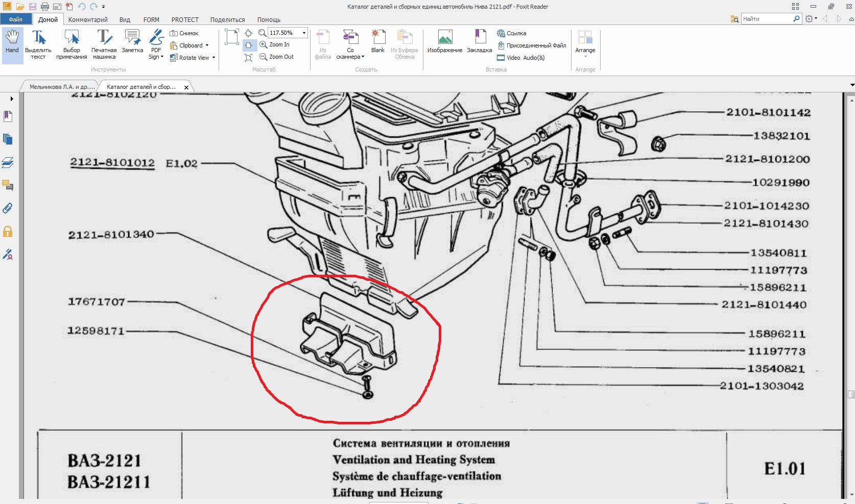The width and height of the screenshot is (855, 504).
Task: Click the Undo arrow
Action: pos(82,7)
